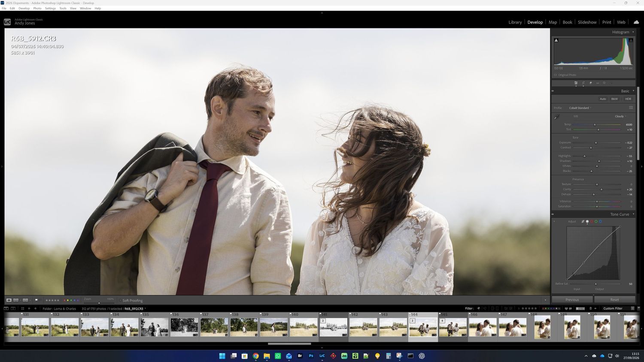Launch Photoshop from the taskbar
This screenshot has height=362, width=644.
pyautogui.click(x=311, y=356)
